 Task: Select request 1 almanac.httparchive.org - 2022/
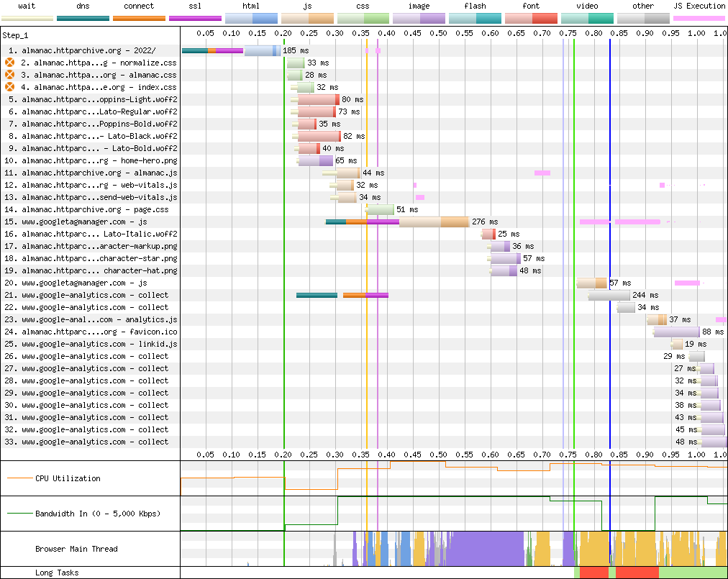click(88, 51)
